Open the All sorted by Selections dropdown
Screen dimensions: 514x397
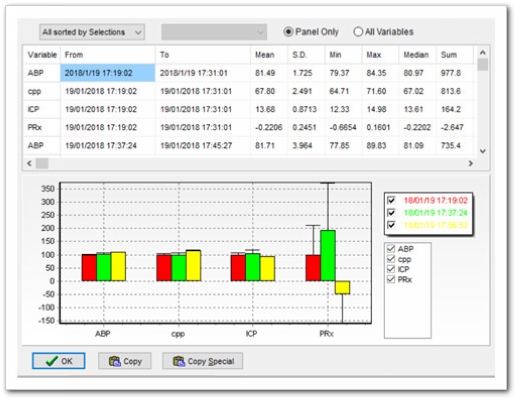click(92, 32)
